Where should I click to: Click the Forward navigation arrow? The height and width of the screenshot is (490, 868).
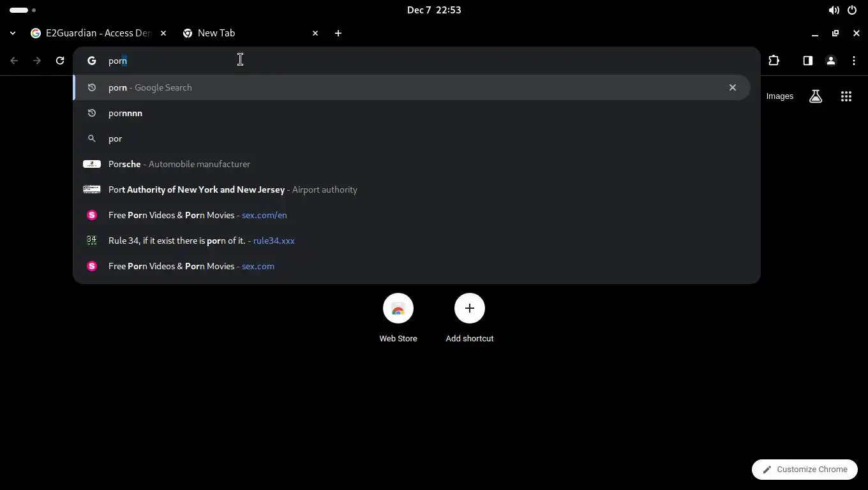click(37, 61)
